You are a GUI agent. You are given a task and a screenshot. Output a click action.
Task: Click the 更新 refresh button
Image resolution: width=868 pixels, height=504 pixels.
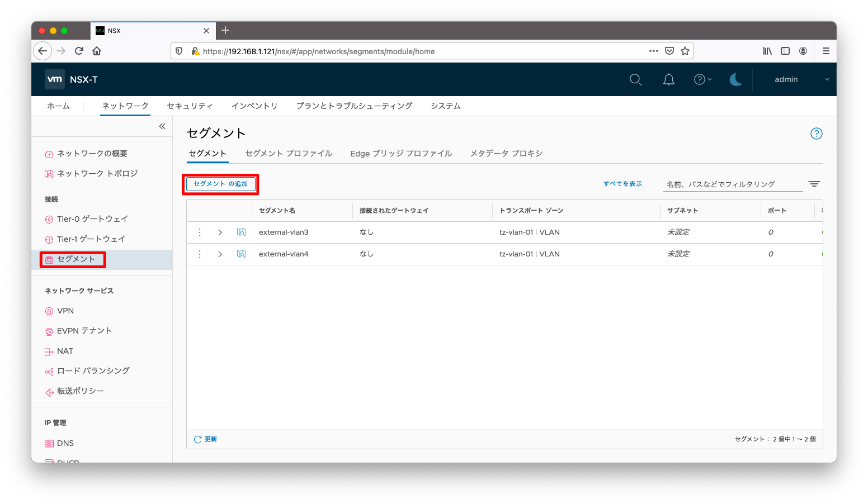pos(205,439)
